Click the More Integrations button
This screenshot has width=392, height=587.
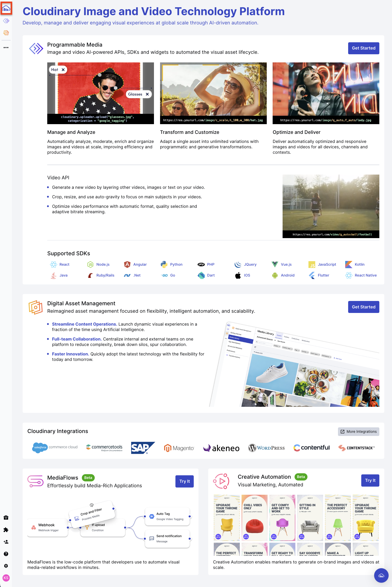tap(358, 431)
